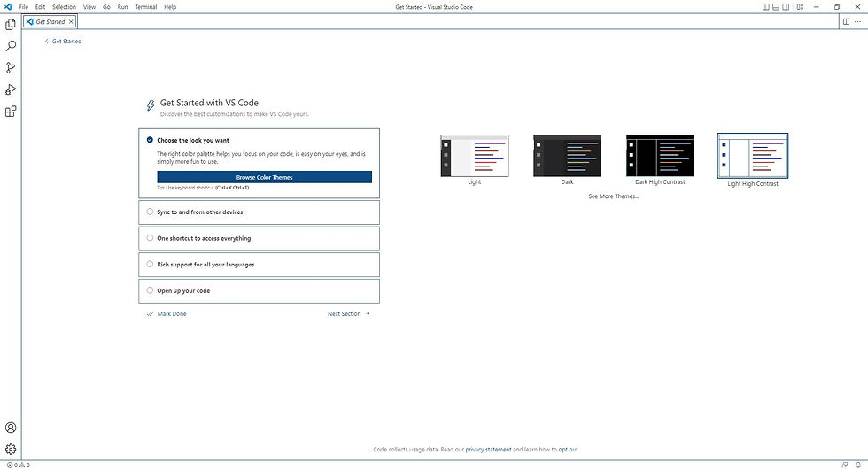Open editor More Actions ellipsis
Viewport: 868px width, 470px height.
point(857,21)
